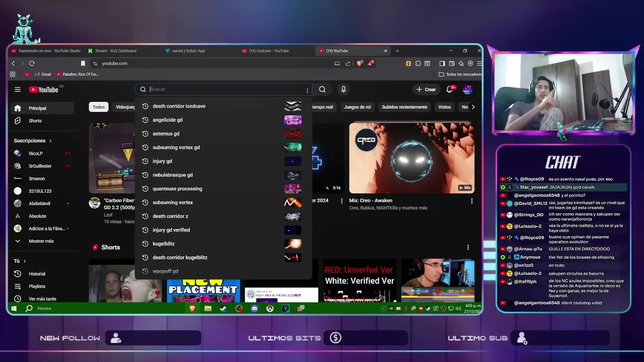Select suggestion aeternus gd

point(223,134)
